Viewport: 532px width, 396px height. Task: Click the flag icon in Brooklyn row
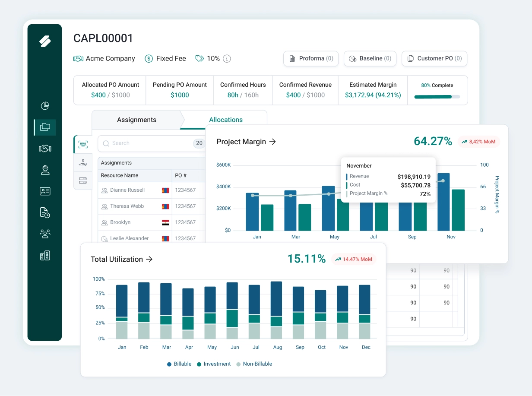pos(165,222)
